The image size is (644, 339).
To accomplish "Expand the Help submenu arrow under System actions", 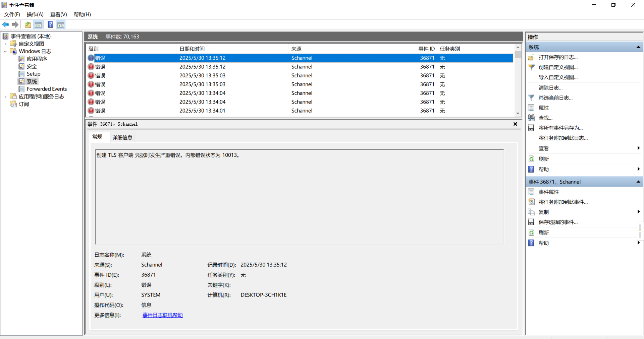I will pos(639,169).
